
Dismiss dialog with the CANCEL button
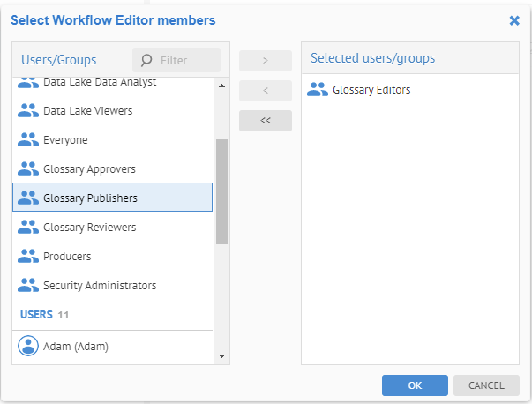click(486, 385)
